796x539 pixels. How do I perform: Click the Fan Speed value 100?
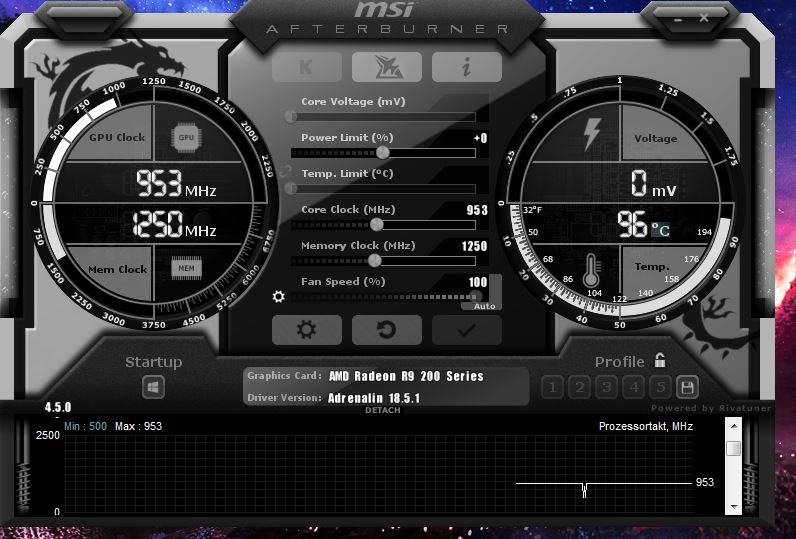click(x=478, y=282)
